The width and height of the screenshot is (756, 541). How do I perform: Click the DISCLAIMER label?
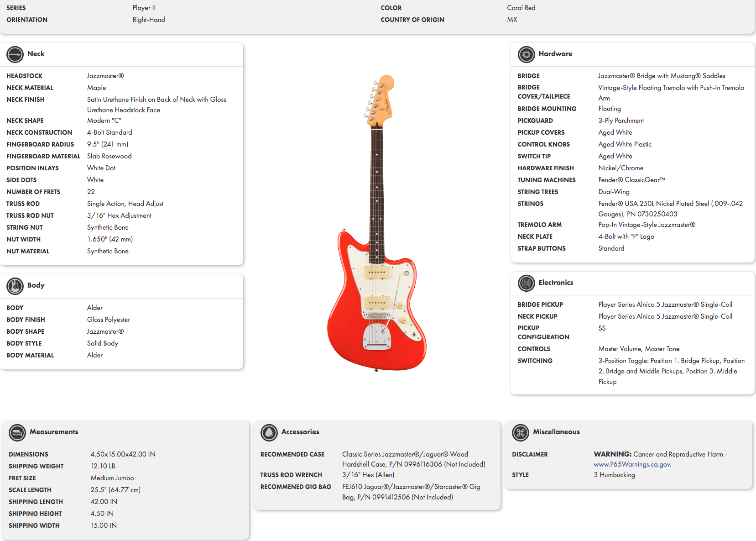pyautogui.click(x=530, y=454)
